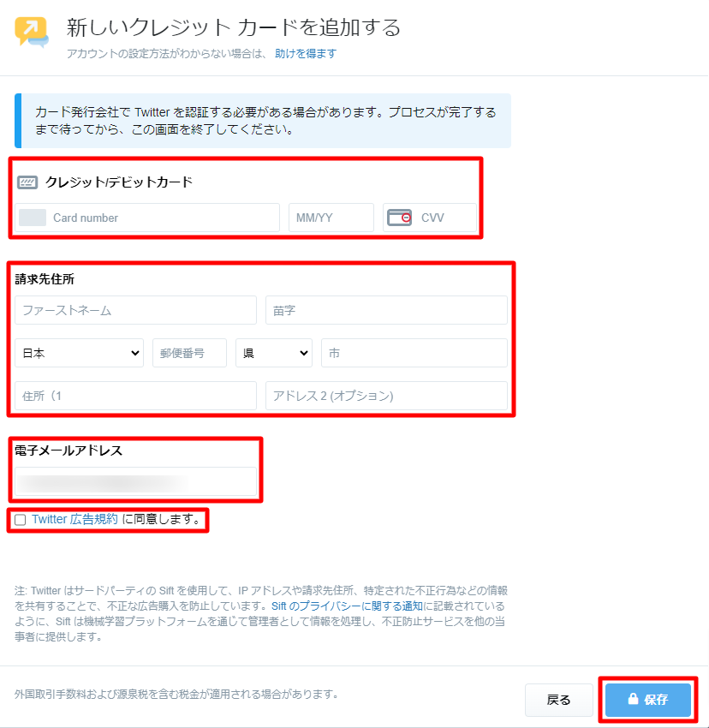Click the lock icon on 保存 button
Viewport: 709px width, 728px height.
[x=633, y=699]
